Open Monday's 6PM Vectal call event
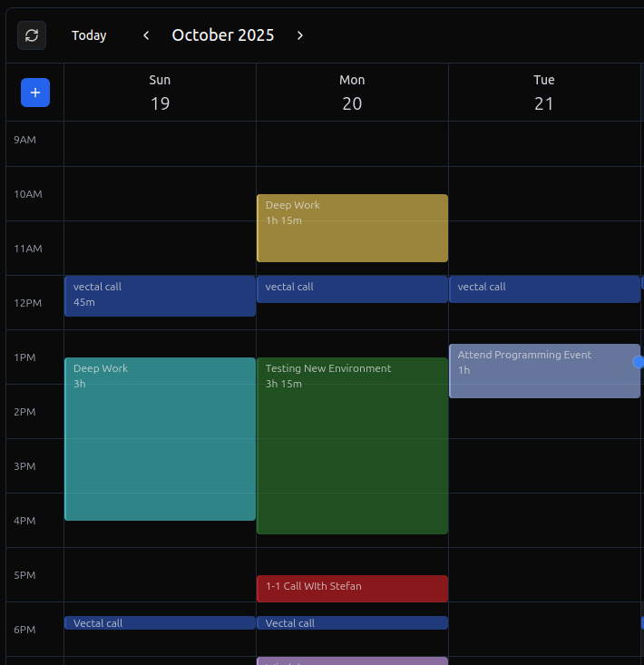The width and height of the screenshot is (644, 665). point(352,623)
